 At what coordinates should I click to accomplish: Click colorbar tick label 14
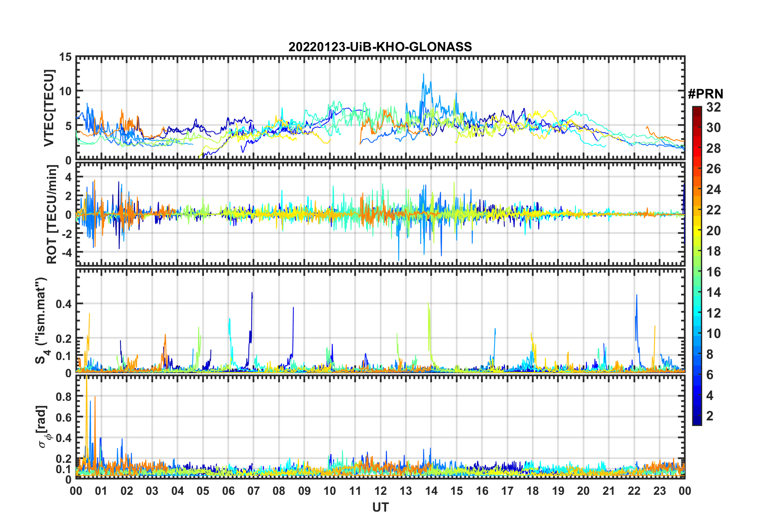click(713, 292)
